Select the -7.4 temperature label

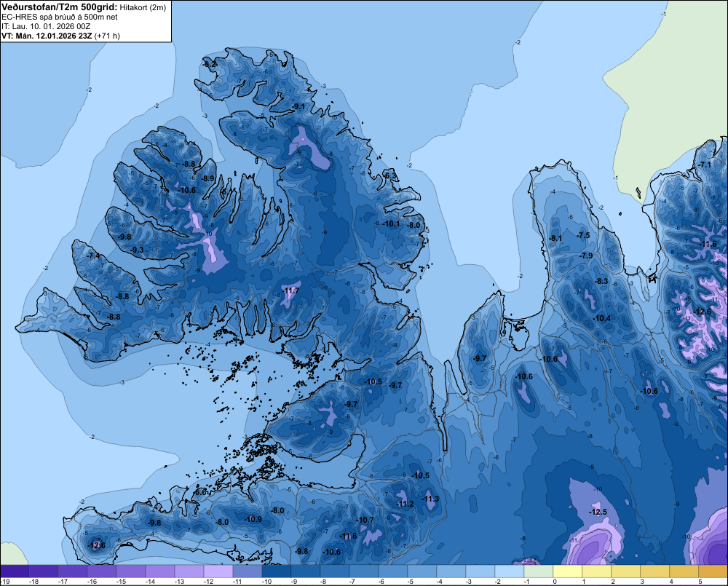(x=93, y=256)
